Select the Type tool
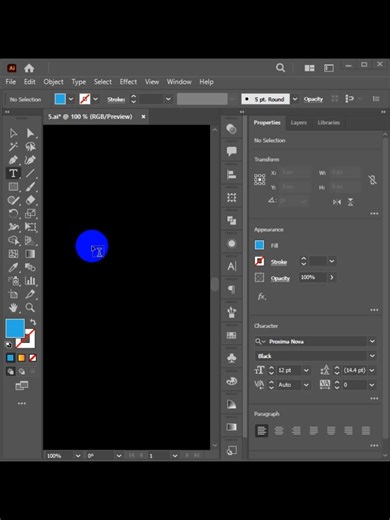Viewport: 390px width, 520px height. tap(13, 173)
